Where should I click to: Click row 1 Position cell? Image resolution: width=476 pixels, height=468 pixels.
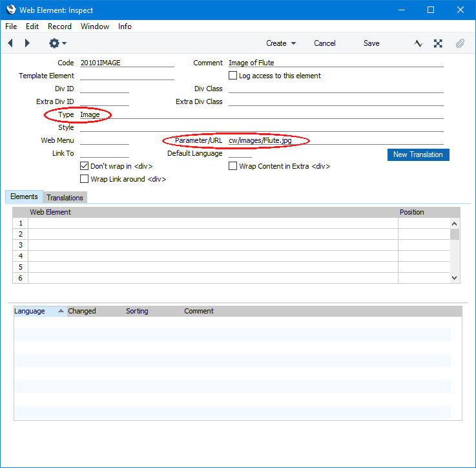[x=424, y=223]
